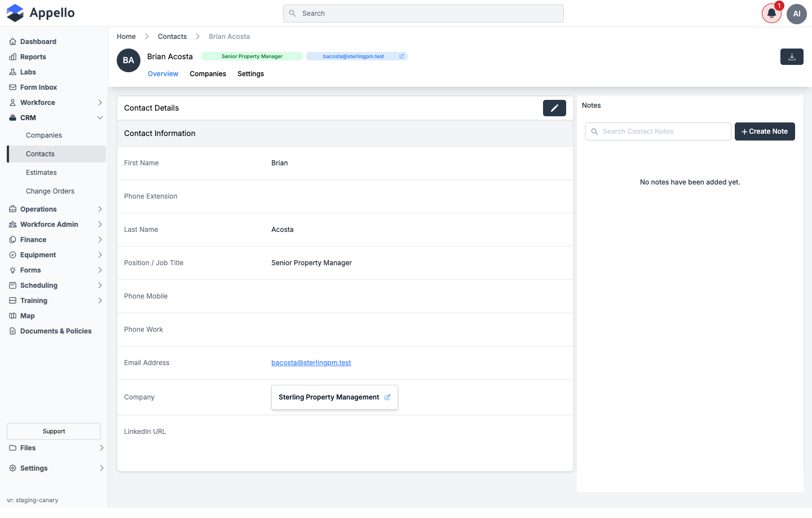Click the search magnifier icon in the top bar
The height and width of the screenshot is (518, 812).
click(x=292, y=14)
